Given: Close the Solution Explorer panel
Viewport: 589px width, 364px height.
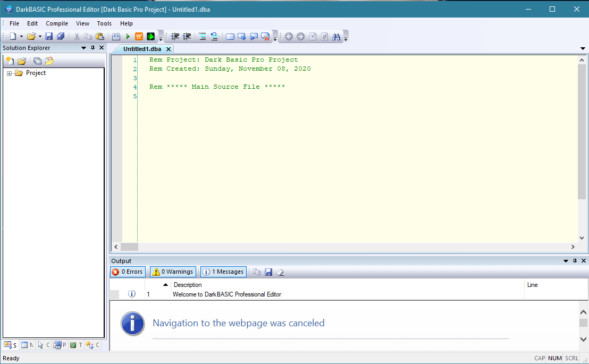Looking at the screenshot, I should pyautogui.click(x=102, y=48).
